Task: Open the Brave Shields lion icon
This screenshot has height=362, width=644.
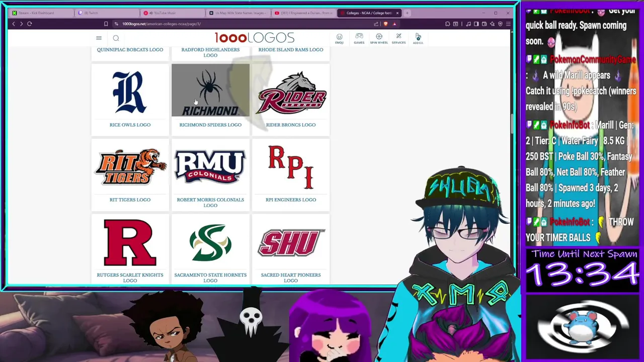Action: pyautogui.click(x=385, y=24)
